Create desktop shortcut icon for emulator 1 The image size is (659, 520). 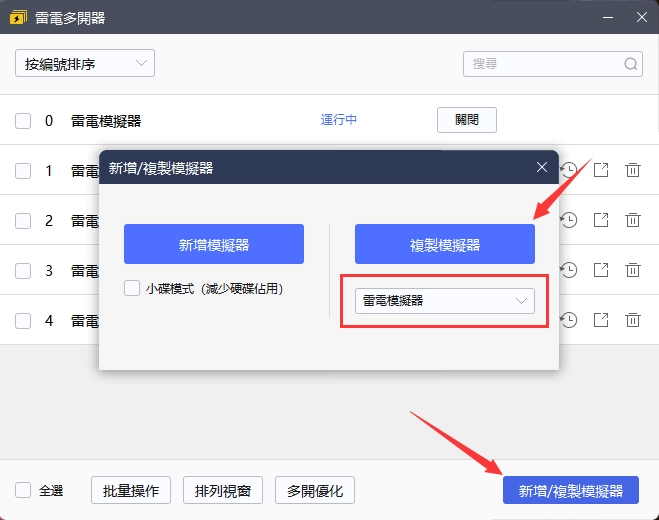(601, 170)
